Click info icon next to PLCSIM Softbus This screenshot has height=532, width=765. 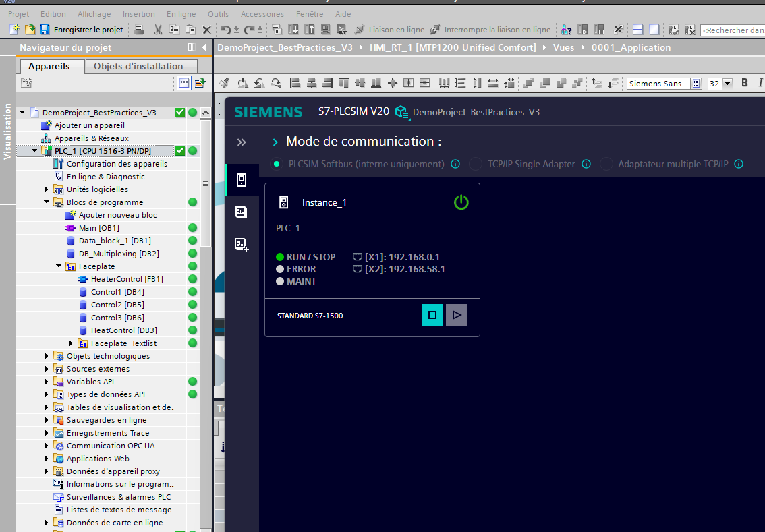point(455,164)
